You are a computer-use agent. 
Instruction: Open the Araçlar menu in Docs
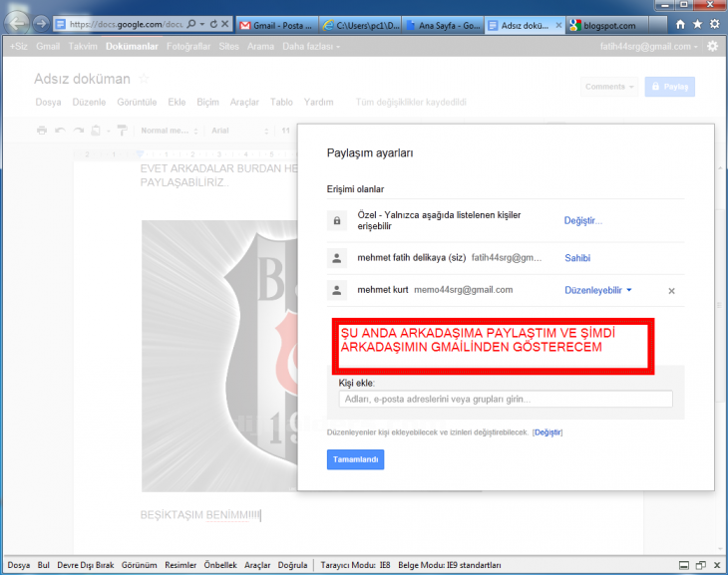pyautogui.click(x=244, y=102)
